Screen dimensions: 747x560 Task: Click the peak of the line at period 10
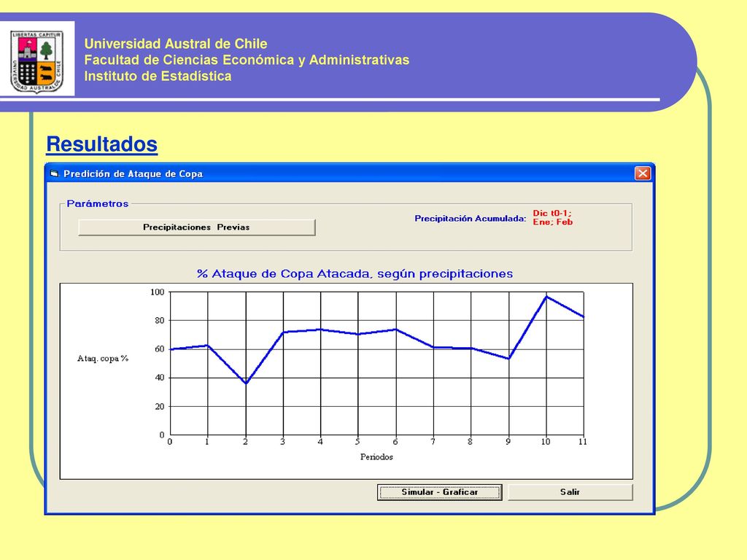click(x=546, y=297)
